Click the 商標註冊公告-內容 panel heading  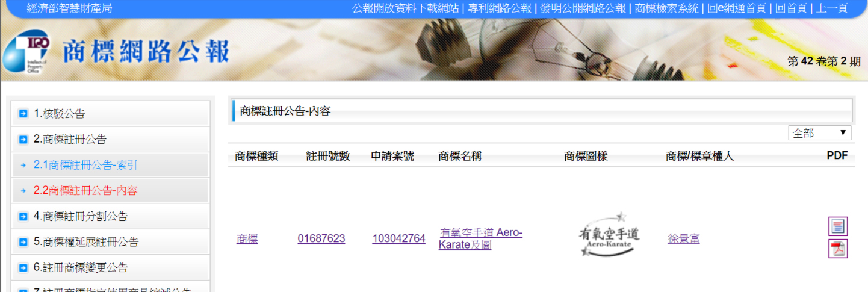tap(285, 111)
